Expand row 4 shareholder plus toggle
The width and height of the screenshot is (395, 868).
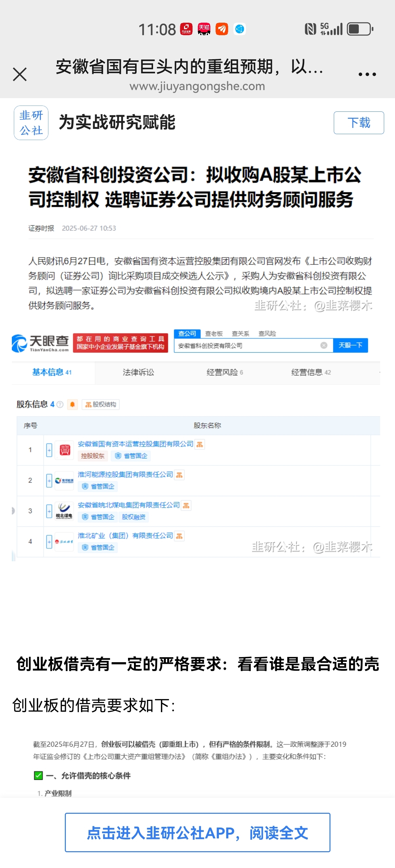(49, 542)
